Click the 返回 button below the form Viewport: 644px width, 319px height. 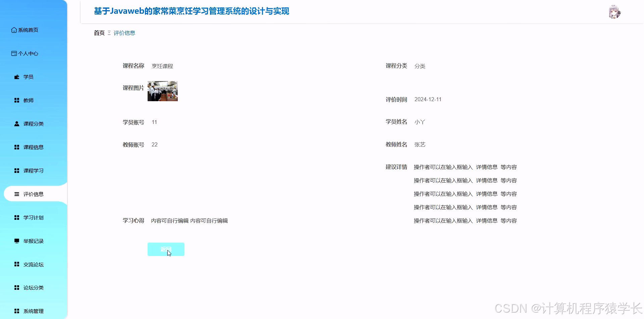click(166, 249)
